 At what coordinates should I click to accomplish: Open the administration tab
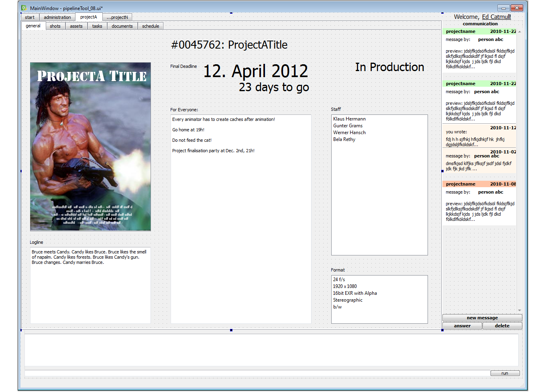pos(57,17)
